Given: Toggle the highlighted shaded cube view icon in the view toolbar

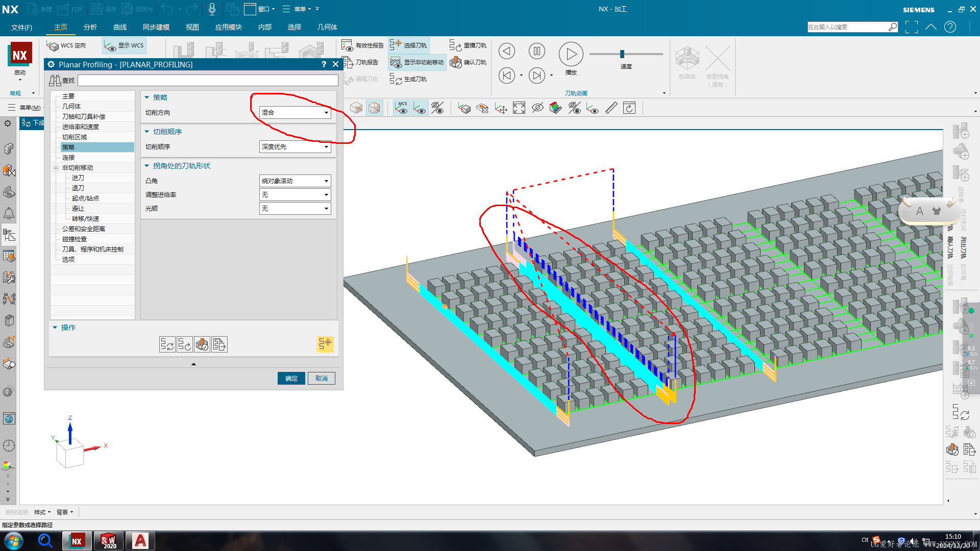Looking at the screenshot, I should (x=375, y=108).
